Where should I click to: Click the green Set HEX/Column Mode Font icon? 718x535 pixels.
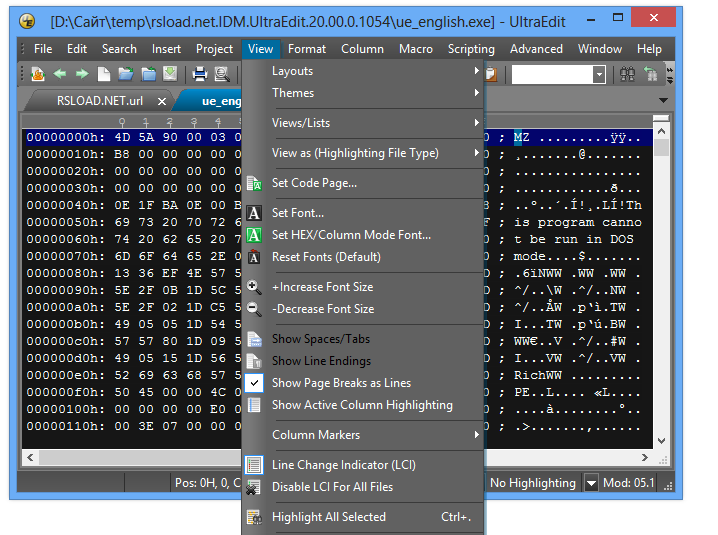[x=254, y=235]
